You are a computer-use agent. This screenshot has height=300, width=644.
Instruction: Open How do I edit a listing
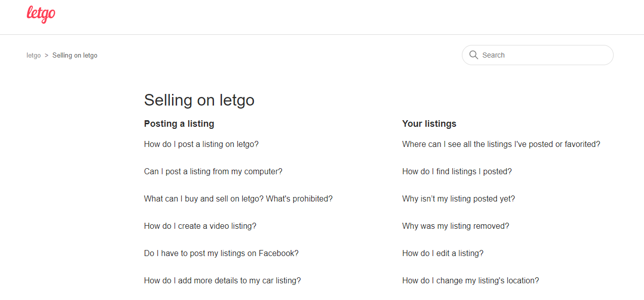pos(443,253)
